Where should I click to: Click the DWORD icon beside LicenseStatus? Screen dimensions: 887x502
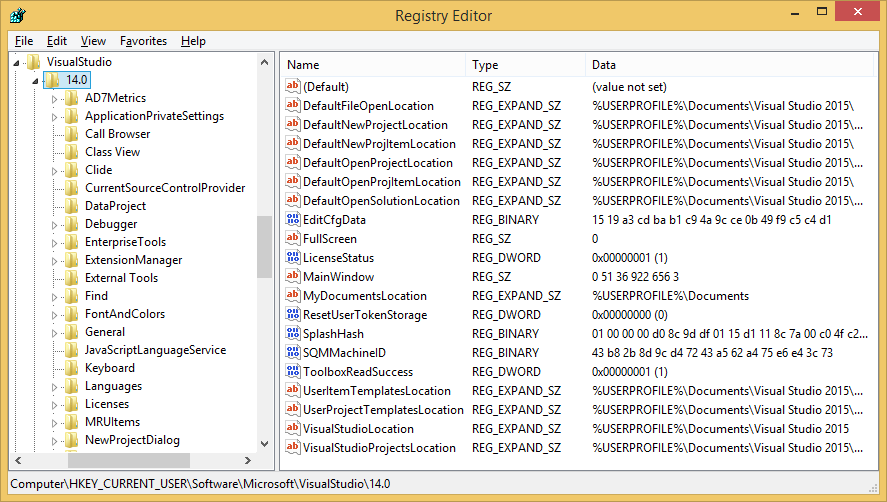tap(292, 257)
